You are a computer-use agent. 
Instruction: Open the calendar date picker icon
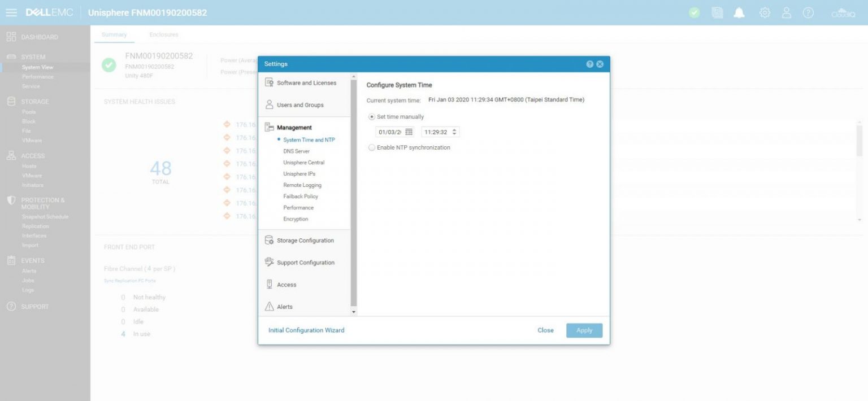(409, 132)
